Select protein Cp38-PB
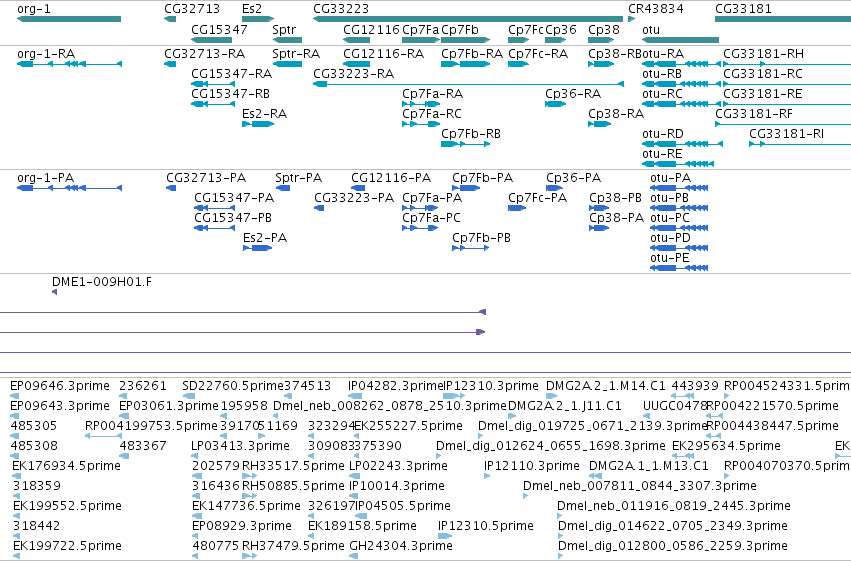Viewport: 851px width, 561px height. click(599, 208)
